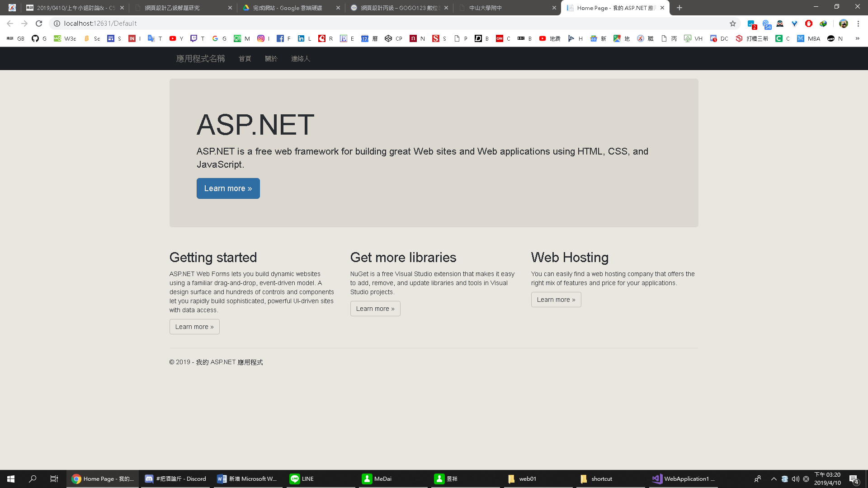Open the red stop-hand ad blocker extension
This screenshot has height=488, width=868.
(x=809, y=23)
